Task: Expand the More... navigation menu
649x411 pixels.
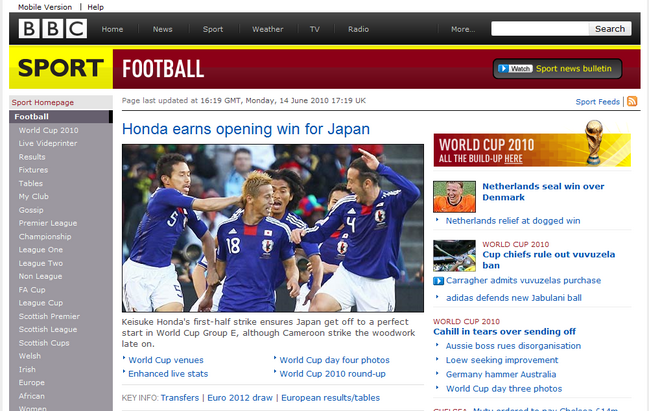Action: tap(463, 29)
